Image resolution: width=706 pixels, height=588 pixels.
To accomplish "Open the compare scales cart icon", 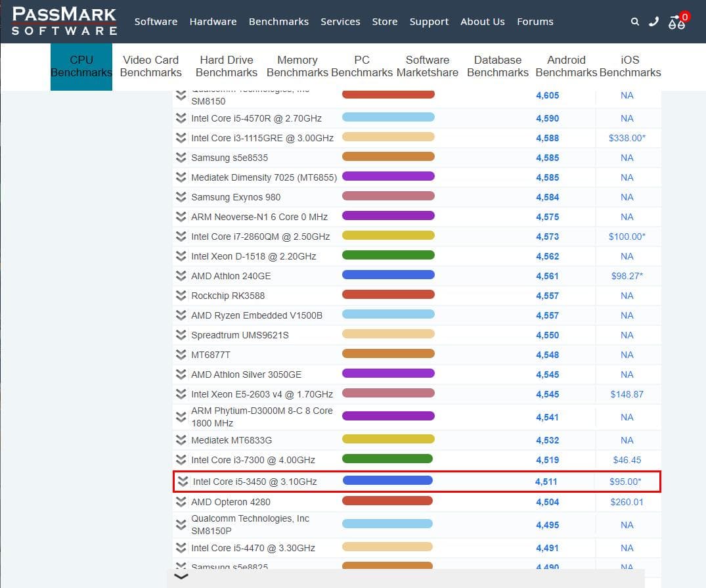I will pos(677,22).
